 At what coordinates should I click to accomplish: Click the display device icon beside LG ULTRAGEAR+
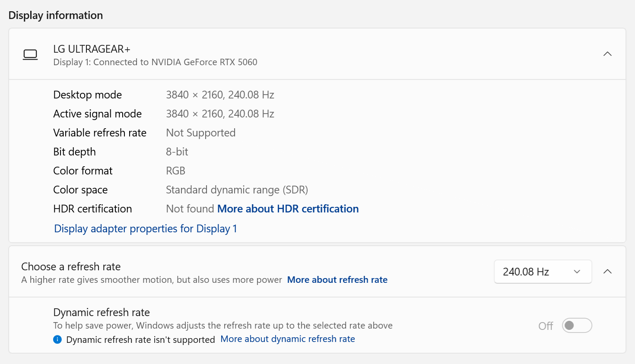(x=30, y=55)
